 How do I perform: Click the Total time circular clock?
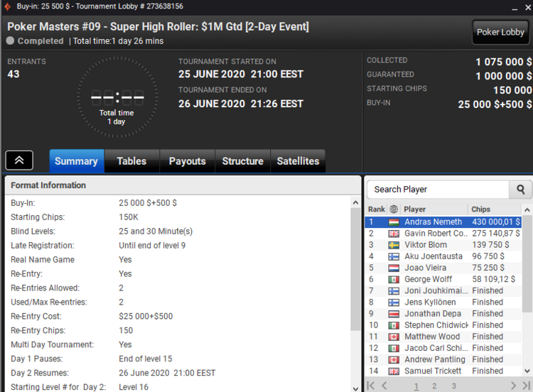click(x=117, y=97)
